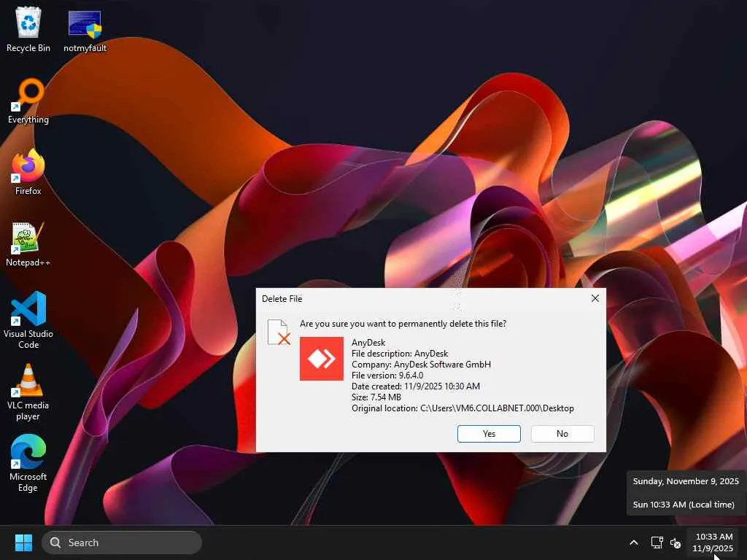
Task: Click 'Date created: 11/9/2025 10:30 AM' text
Action: click(x=415, y=386)
